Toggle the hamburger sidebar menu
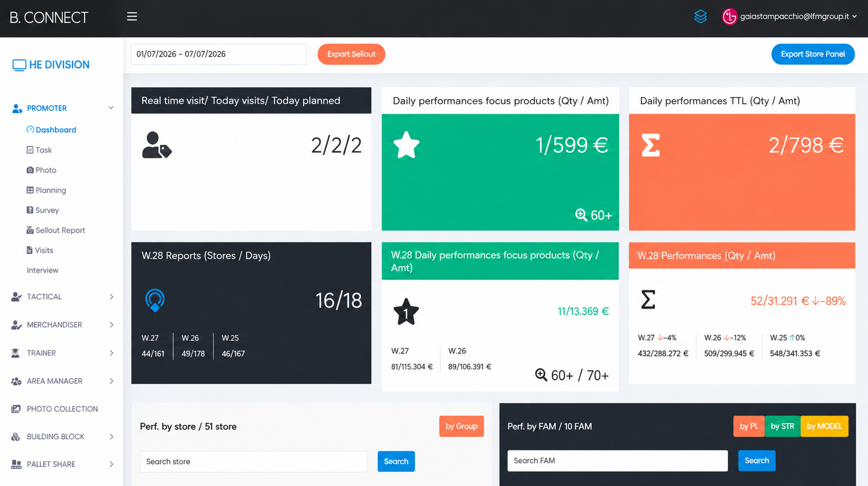 [x=132, y=17]
